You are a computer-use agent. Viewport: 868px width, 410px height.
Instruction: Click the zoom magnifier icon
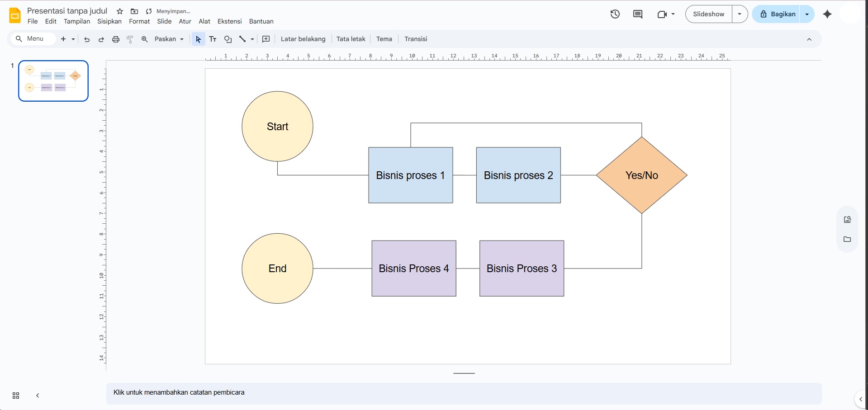click(145, 39)
